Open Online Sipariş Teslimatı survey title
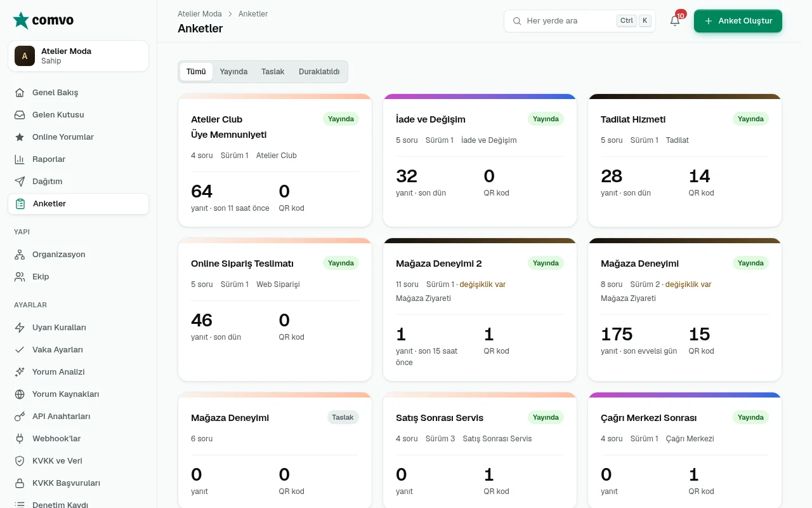 tap(242, 264)
